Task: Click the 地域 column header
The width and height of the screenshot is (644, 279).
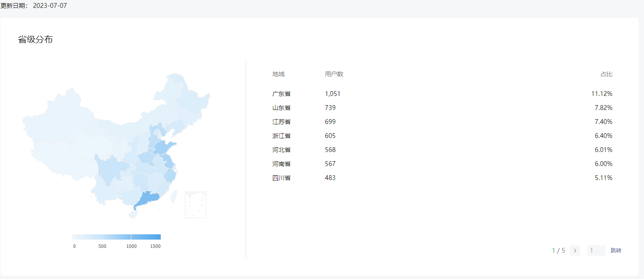Action: point(278,74)
